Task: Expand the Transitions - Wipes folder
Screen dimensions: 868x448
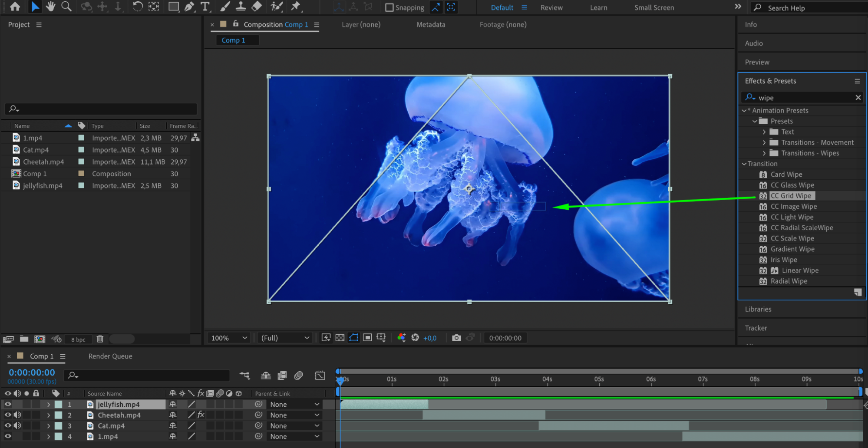Action: (764, 153)
